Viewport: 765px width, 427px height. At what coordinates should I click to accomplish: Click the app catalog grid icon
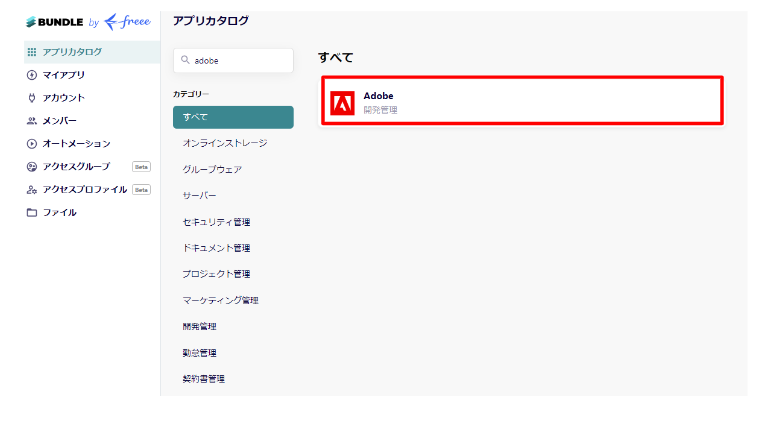point(32,52)
